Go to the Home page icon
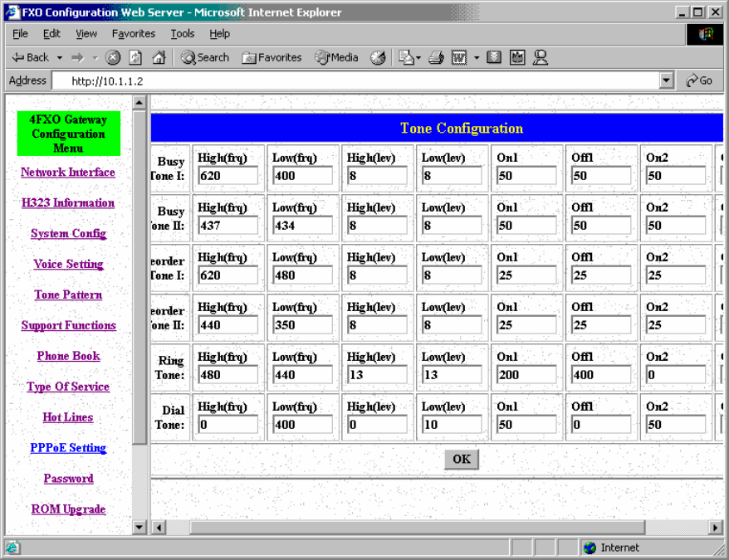This screenshot has height=560, width=729. pyautogui.click(x=158, y=58)
